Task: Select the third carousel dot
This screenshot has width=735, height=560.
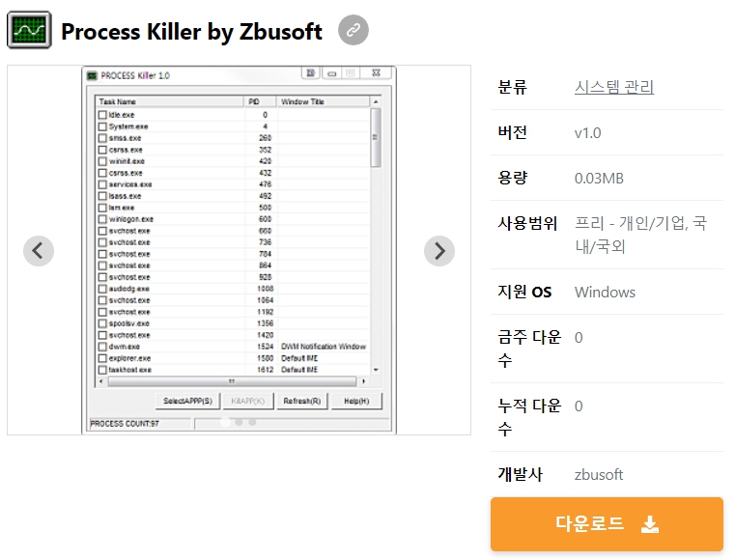Action: [x=252, y=422]
